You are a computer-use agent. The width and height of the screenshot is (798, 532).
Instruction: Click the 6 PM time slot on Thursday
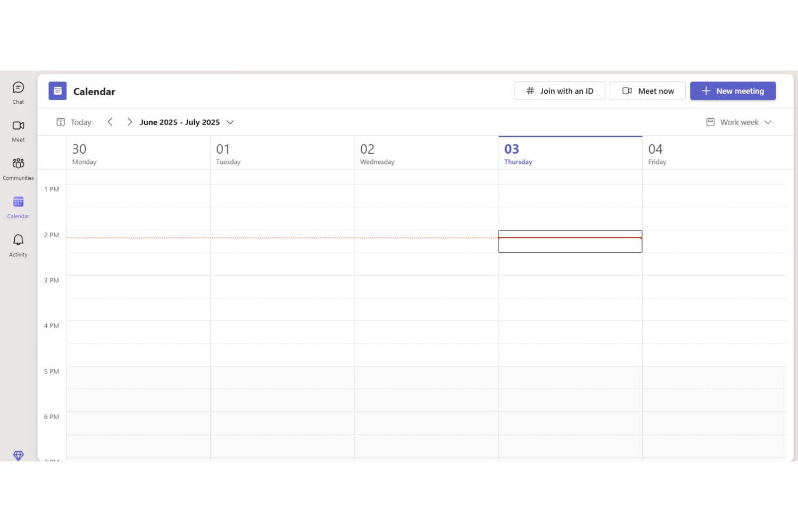point(570,423)
